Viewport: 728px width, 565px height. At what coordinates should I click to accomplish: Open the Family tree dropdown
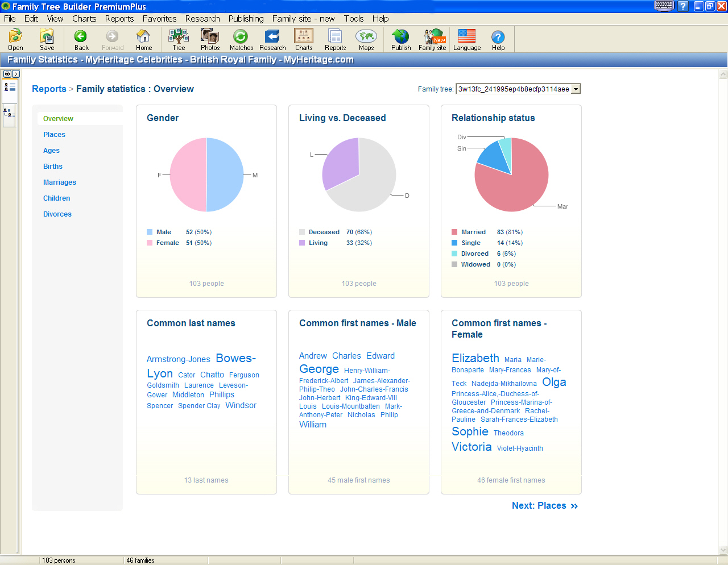[576, 89]
